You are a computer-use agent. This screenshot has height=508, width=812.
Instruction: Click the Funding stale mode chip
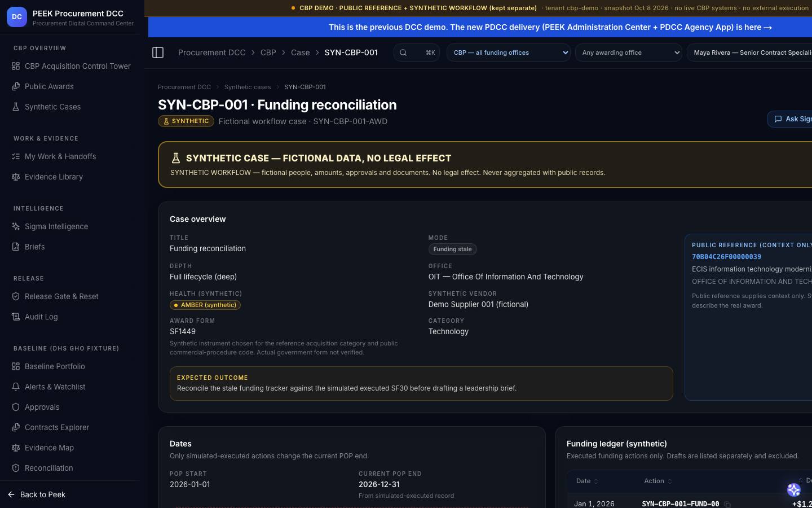coord(453,249)
